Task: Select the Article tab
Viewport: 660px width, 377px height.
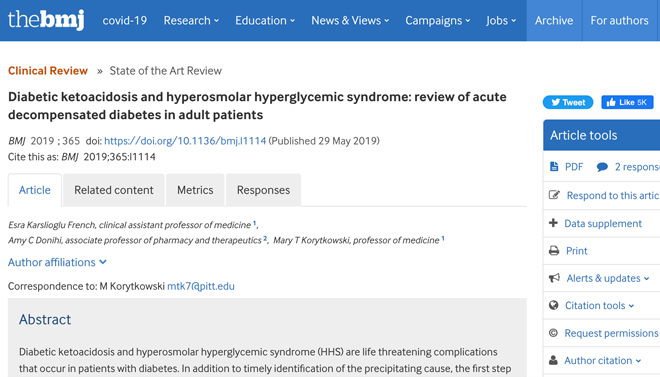Action: (35, 190)
